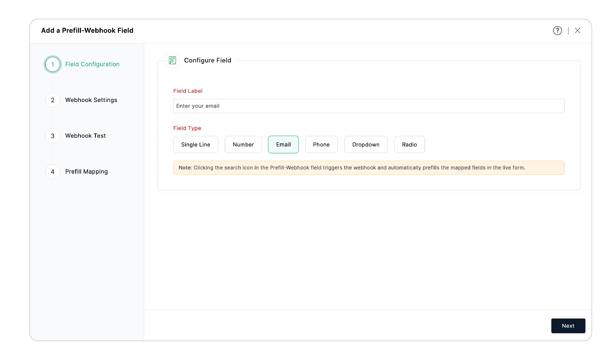This screenshot has width=613, height=364.
Task: Focus the Field Label text input
Action: [368, 106]
